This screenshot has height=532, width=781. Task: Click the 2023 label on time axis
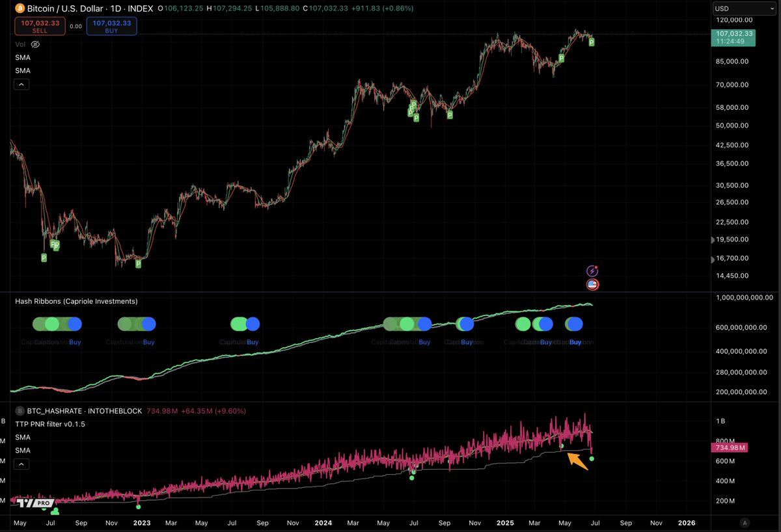141,522
